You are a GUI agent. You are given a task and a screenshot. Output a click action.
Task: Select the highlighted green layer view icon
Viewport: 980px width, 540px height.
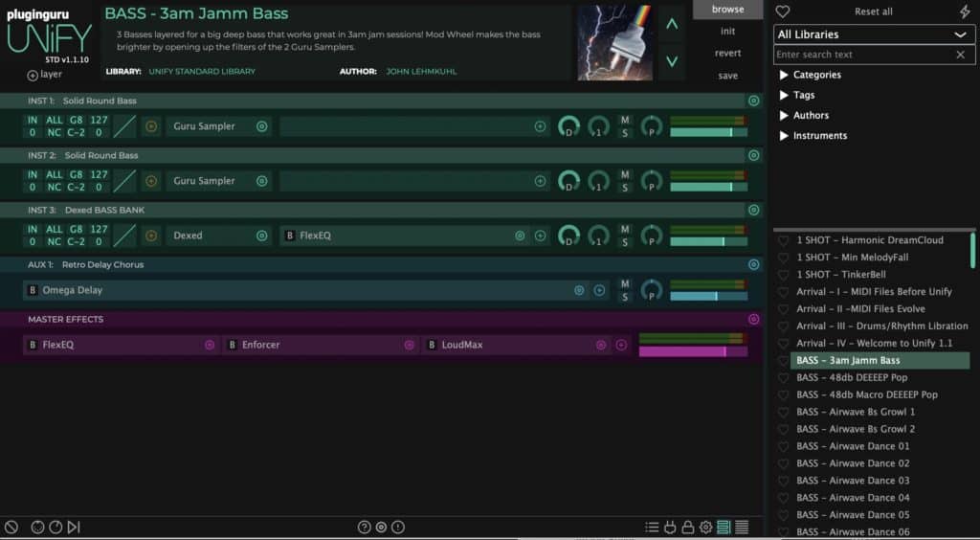tap(724, 528)
